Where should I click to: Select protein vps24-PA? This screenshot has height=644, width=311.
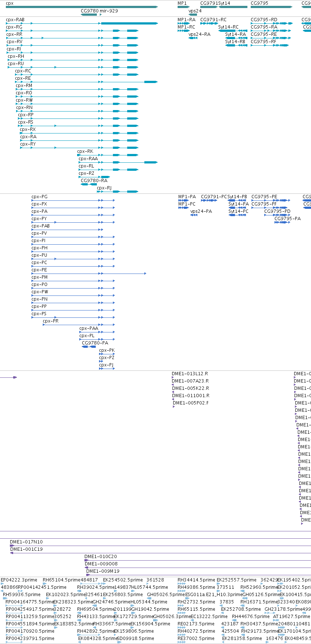pyautogui.click(x=201, y=211)
